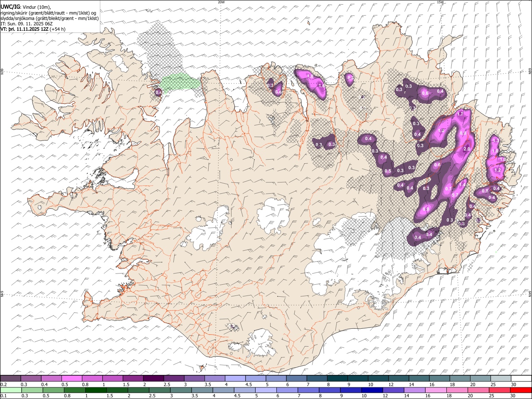Select bottom legend swatch between 10 and 12

coord(372,390)
